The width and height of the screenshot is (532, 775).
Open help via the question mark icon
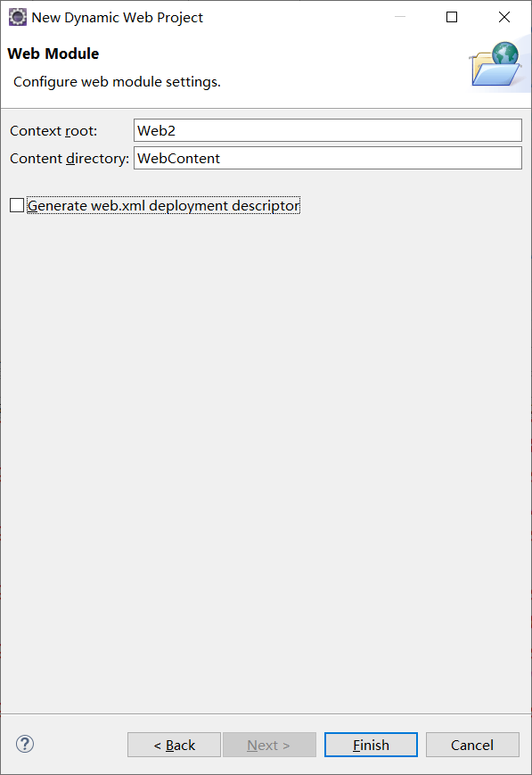(x=25, y=744)
